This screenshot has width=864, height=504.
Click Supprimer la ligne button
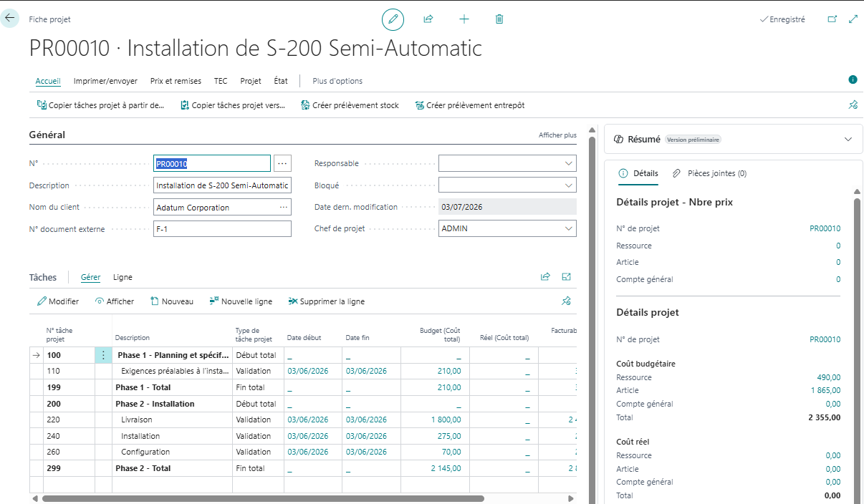(326, 301)
